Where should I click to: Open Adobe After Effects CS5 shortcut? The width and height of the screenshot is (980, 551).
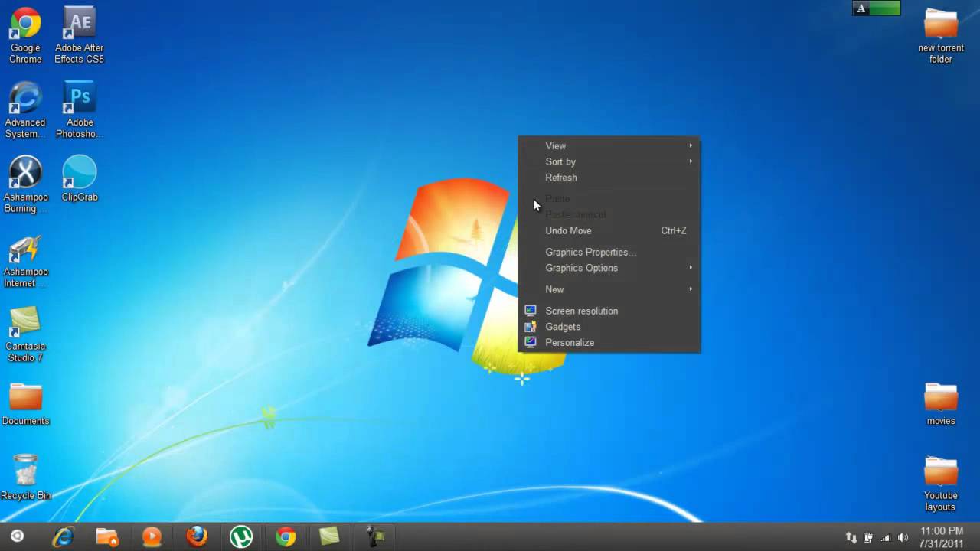pos(79,35)
